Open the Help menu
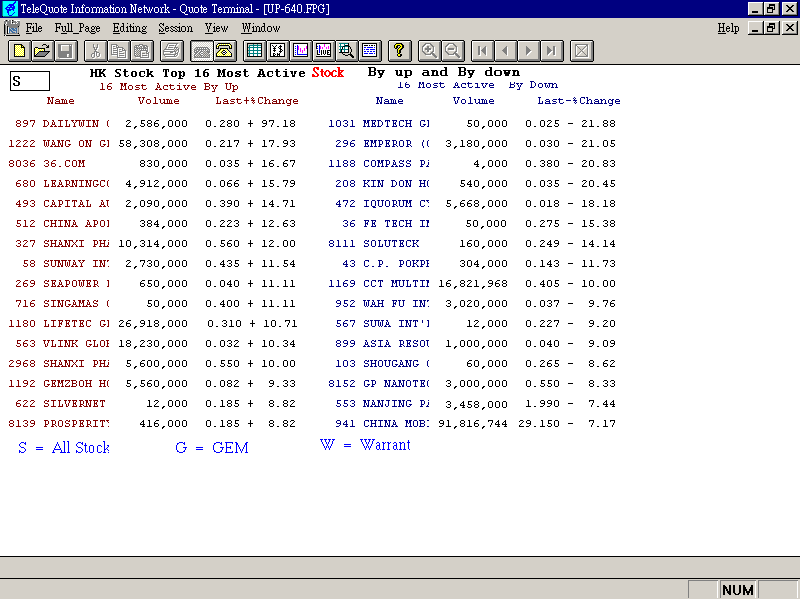800x600 pixels. tap(728, 28)
